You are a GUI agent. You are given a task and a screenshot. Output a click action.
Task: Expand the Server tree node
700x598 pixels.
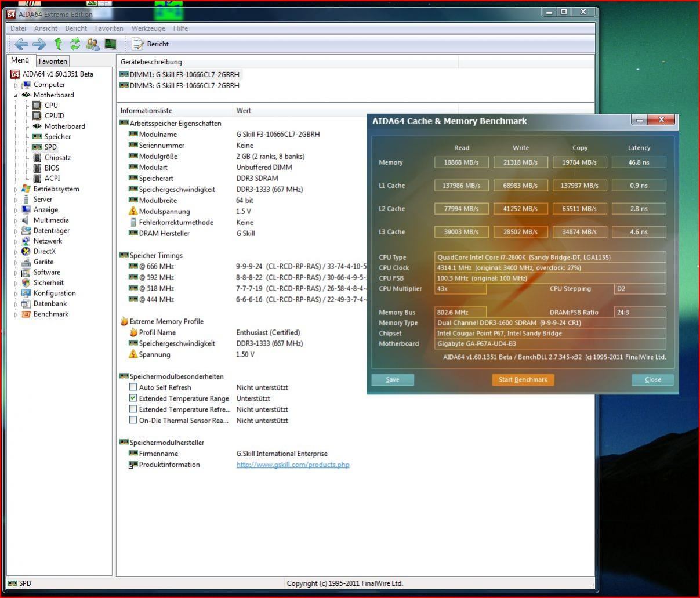point(16,200)
